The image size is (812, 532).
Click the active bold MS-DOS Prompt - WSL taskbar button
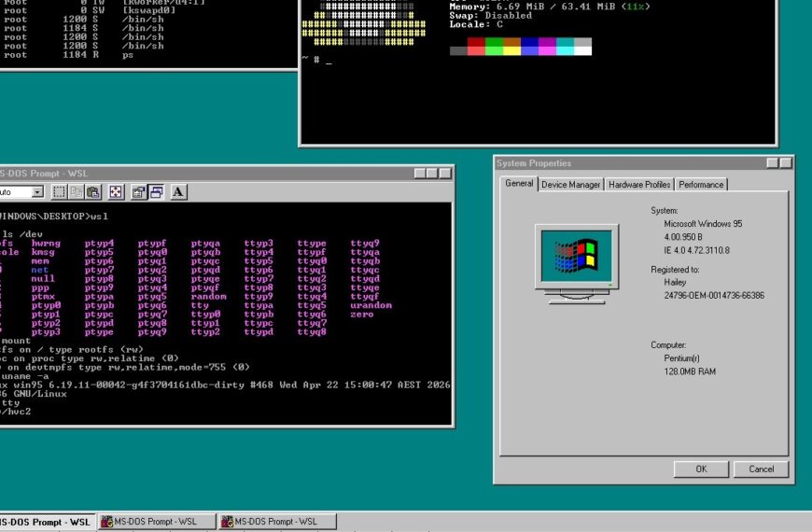click(x=47, y=522)
